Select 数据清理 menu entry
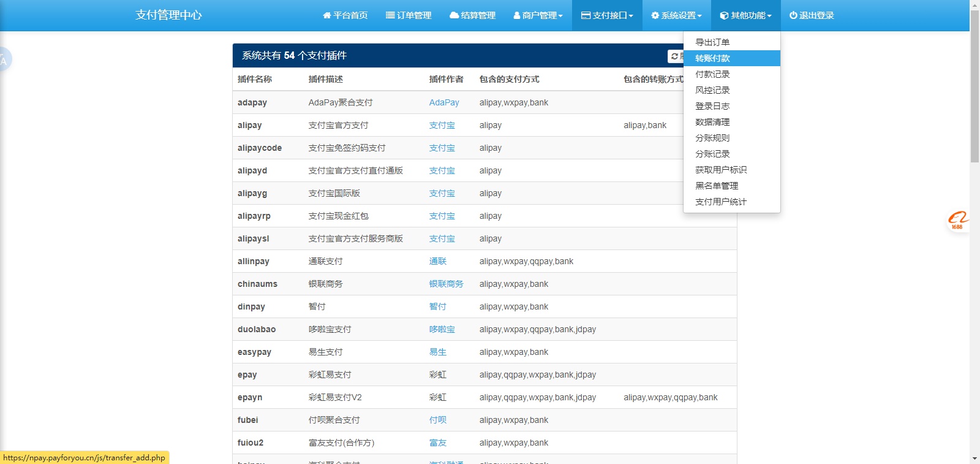Screen dimensions: 980x464 (732, 122)
